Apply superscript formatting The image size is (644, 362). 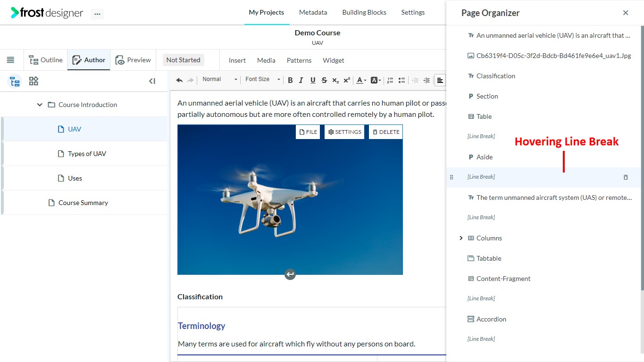tap(347, 80)
